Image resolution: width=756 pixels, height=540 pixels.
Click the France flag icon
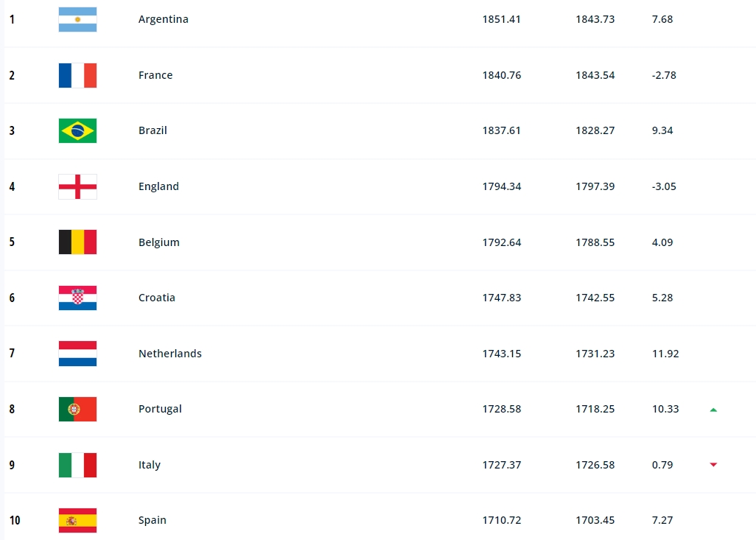pyautogui.click(x=77, y=75)
